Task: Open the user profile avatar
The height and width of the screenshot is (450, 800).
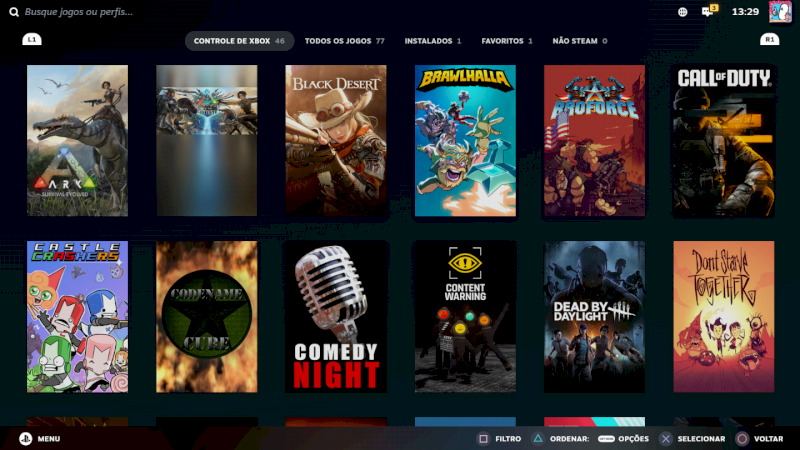Action: click(x=780, y=12)
